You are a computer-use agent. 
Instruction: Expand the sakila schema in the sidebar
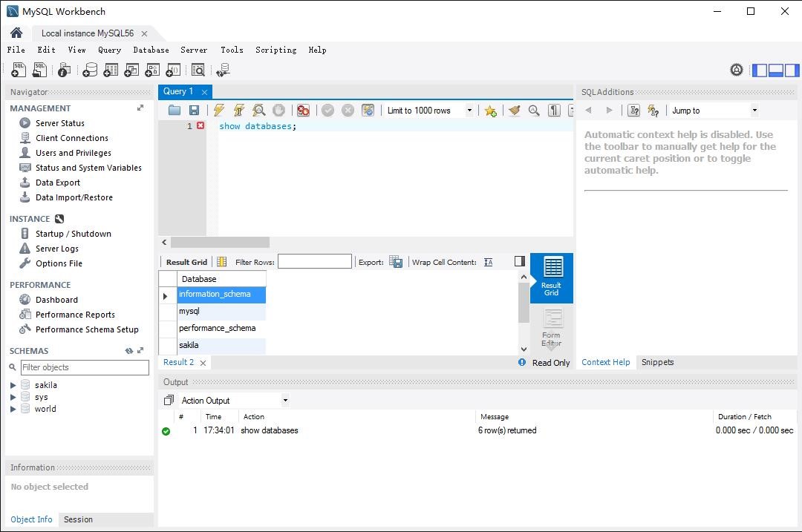[x=12, y=384]
